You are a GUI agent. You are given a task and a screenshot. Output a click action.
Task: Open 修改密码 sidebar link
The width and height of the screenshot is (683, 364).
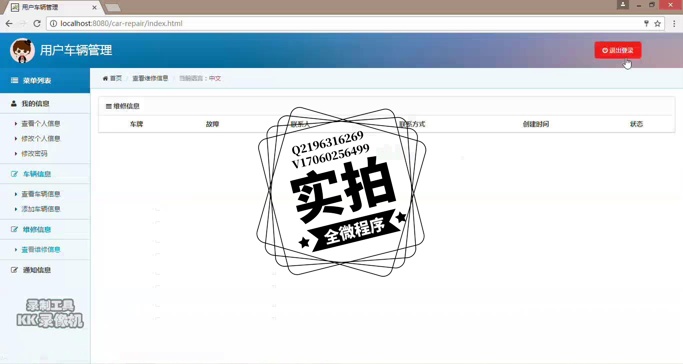(34, 153)
